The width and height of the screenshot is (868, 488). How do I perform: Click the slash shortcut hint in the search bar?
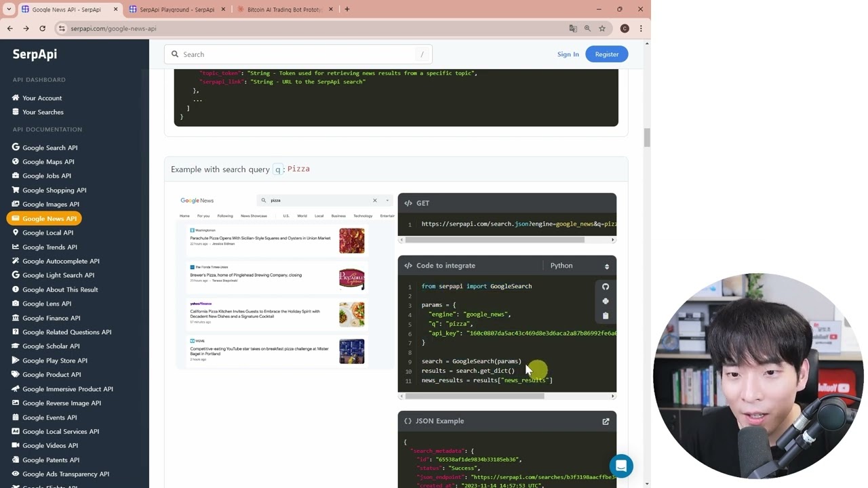[x=422, y=54]
